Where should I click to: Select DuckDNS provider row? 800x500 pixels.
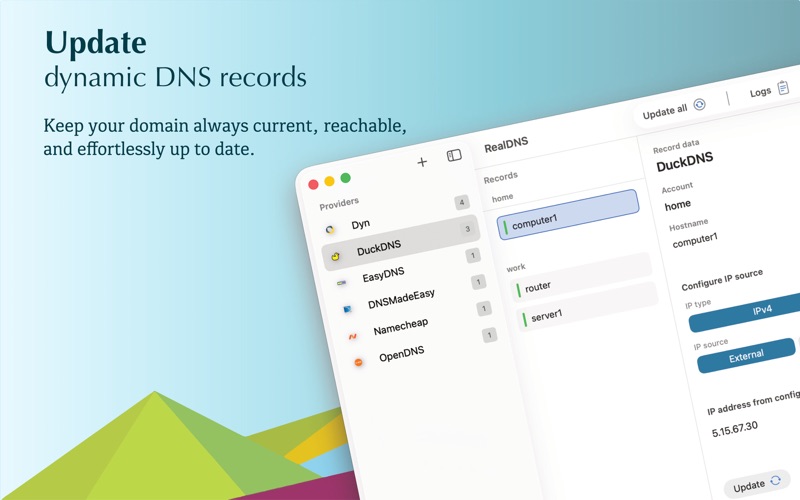(402, 243)
